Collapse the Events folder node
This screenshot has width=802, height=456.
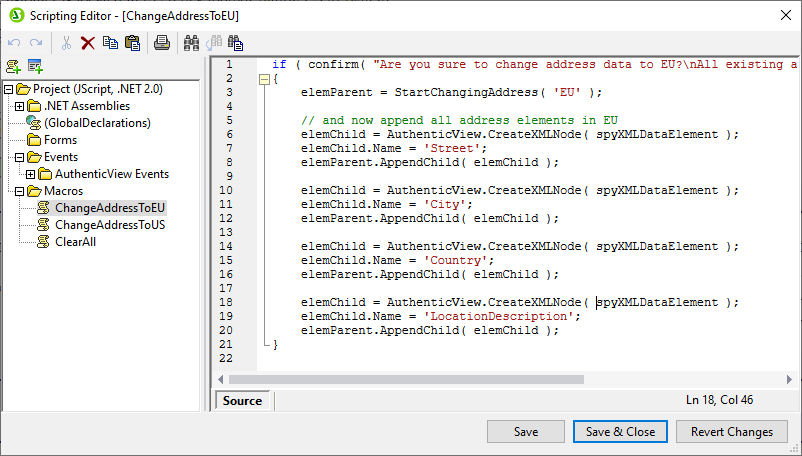click(19, 157)
